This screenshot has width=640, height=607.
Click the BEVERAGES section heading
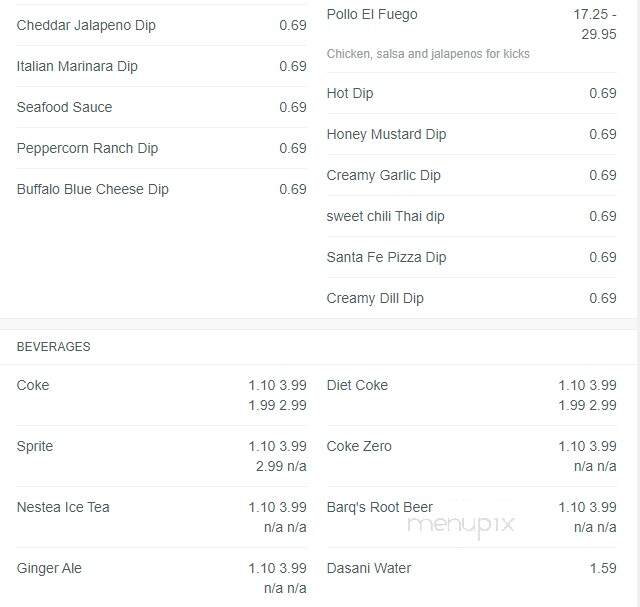click(x=53, y=347)
